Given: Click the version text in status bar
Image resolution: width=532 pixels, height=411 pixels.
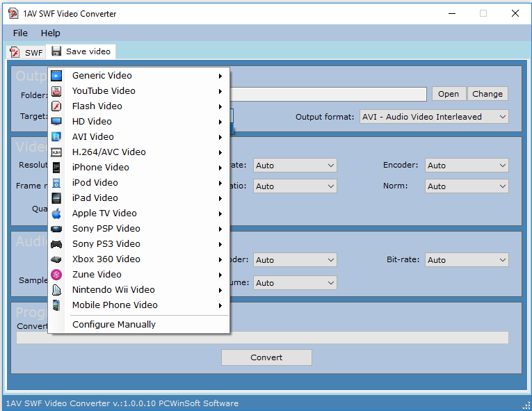Looking at the screenshot, I should click(x=122, y=403).
